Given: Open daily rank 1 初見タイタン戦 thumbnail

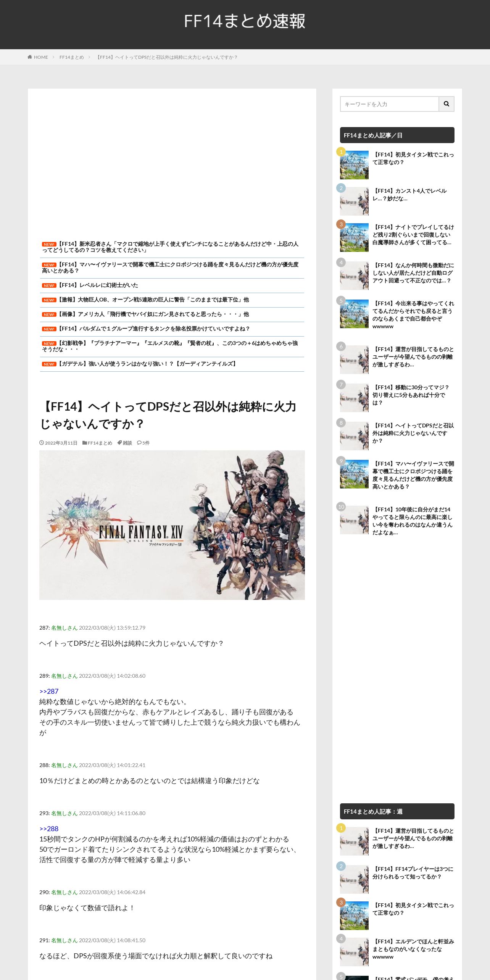Looking at the screenshot, I should point(354,165).
